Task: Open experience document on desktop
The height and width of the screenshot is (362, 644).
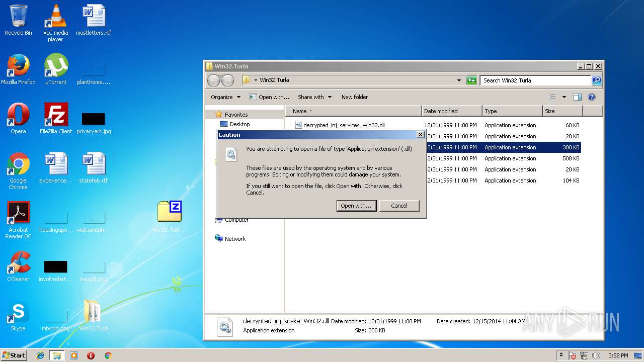Action: point(55,168)
